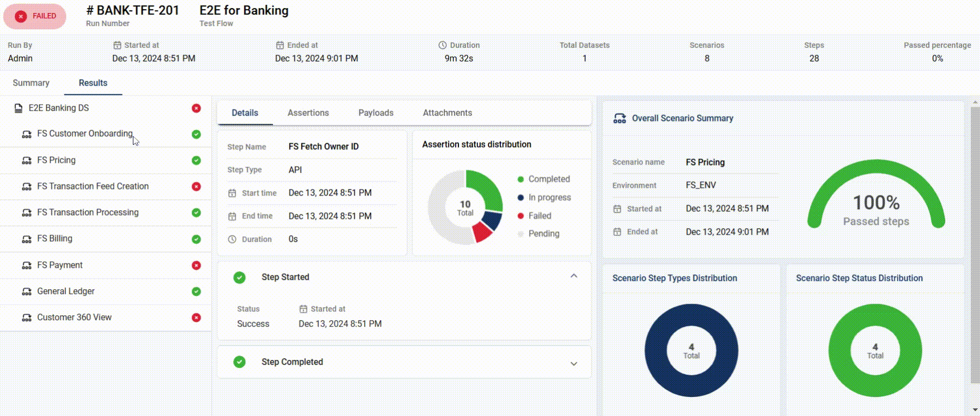Click calendar icon beside Started at header
This screenshot has width=980, height=416.
(x=117, y=45)
